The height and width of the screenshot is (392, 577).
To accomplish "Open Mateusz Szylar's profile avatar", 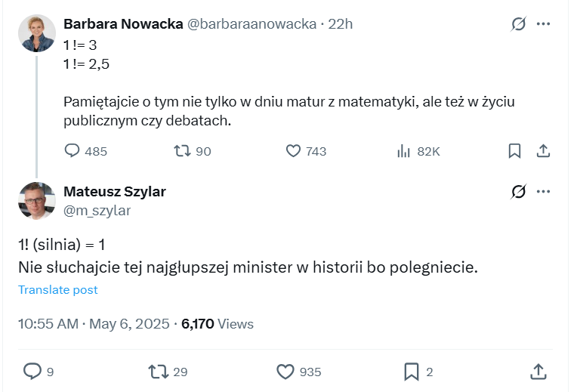I will (37, 201).
